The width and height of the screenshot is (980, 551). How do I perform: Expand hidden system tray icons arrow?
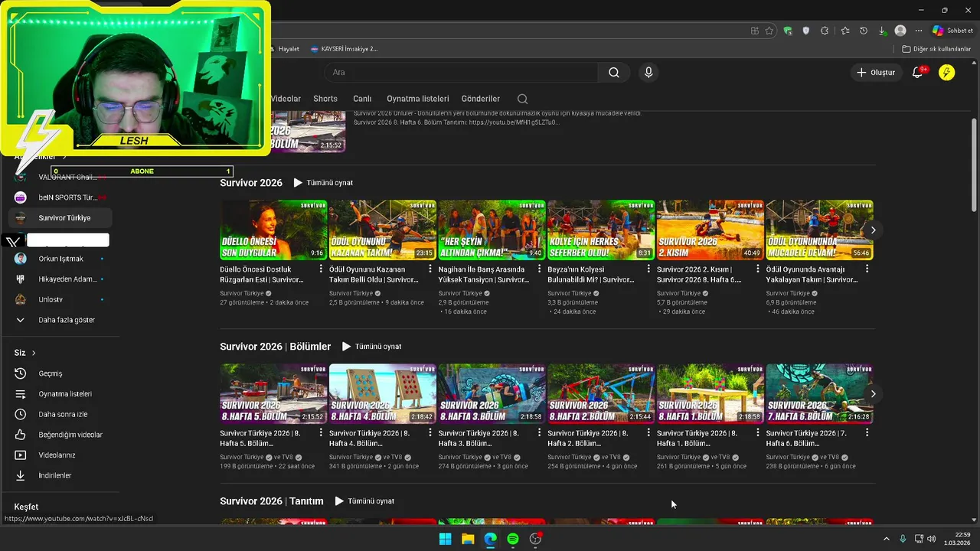(x=887, y=539)
